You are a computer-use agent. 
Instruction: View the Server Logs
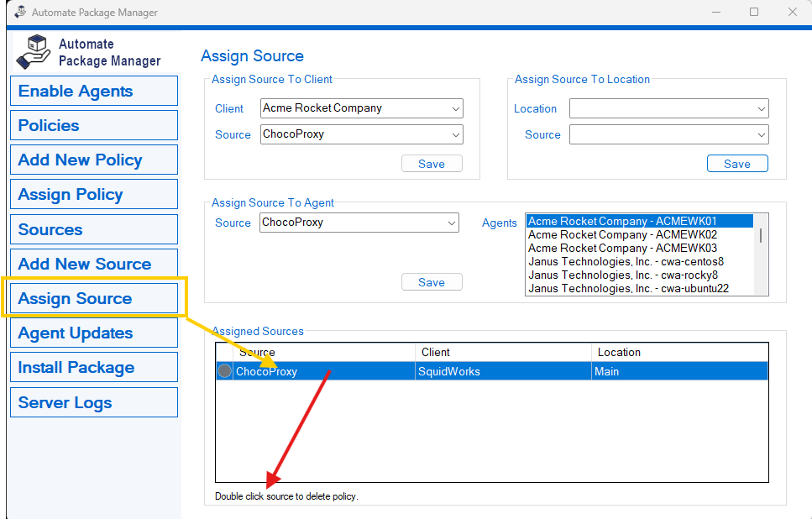[x=93, y=402]
